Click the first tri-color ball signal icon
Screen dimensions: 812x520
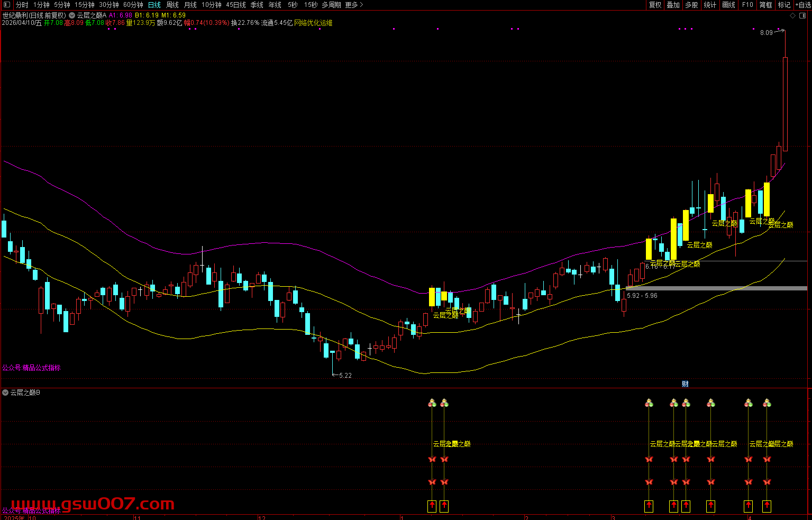pos(432,404)
